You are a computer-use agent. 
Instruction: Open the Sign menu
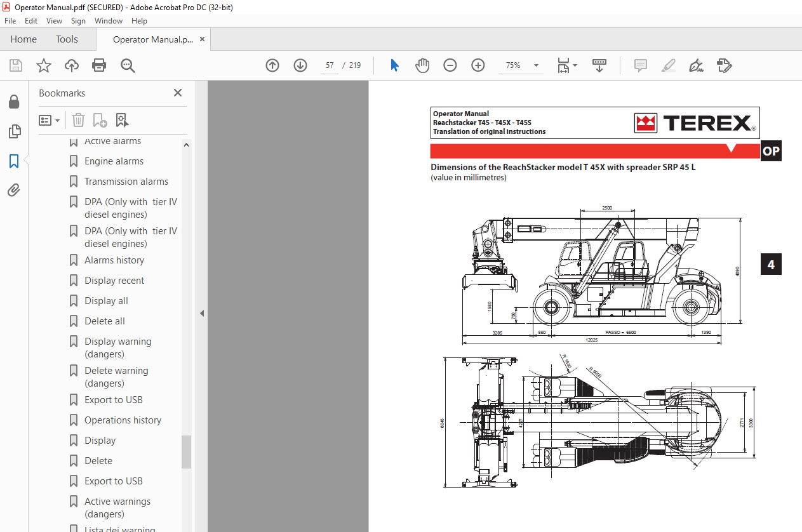tap(78, 20)
